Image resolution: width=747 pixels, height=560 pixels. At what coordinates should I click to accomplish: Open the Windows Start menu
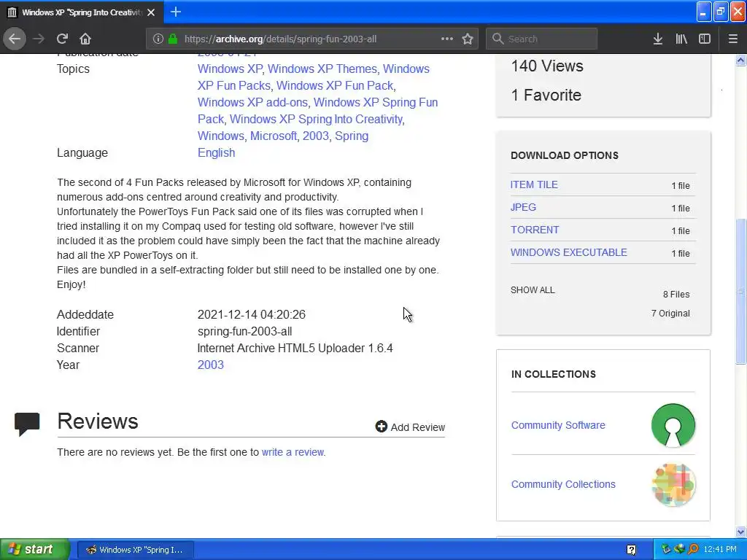click(x=34, y=549)
